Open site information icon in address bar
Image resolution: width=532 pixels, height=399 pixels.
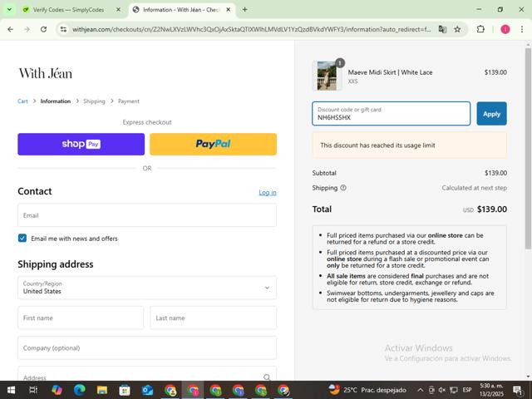tap(63, 29)
